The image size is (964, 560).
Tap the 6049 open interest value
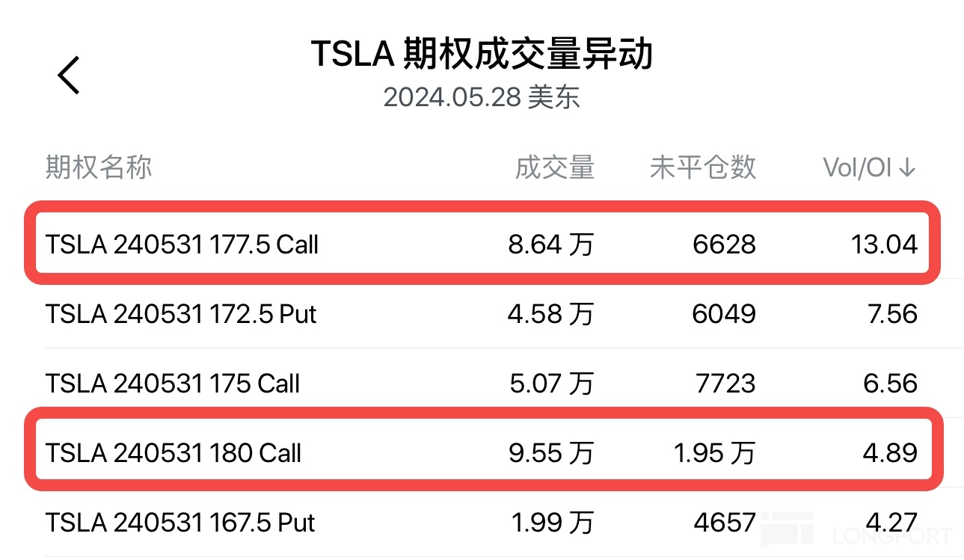(x=723, y=314)
